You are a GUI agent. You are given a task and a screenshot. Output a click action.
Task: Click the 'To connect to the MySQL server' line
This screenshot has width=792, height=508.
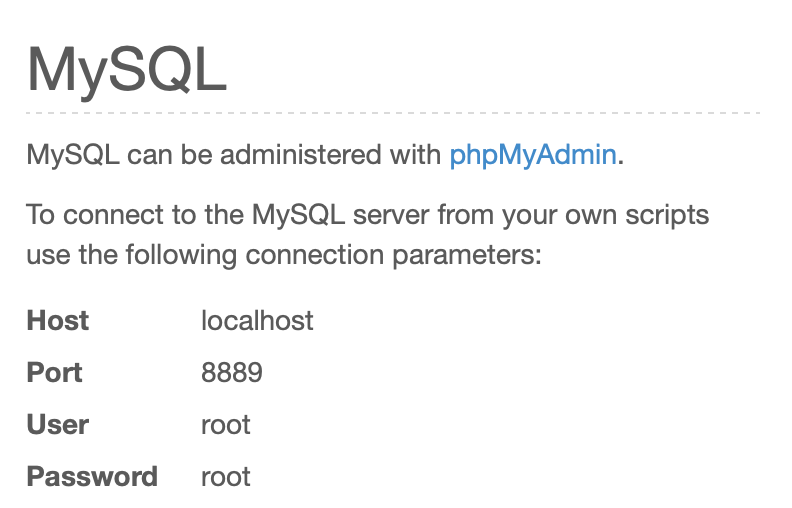[x=368, y=215]
